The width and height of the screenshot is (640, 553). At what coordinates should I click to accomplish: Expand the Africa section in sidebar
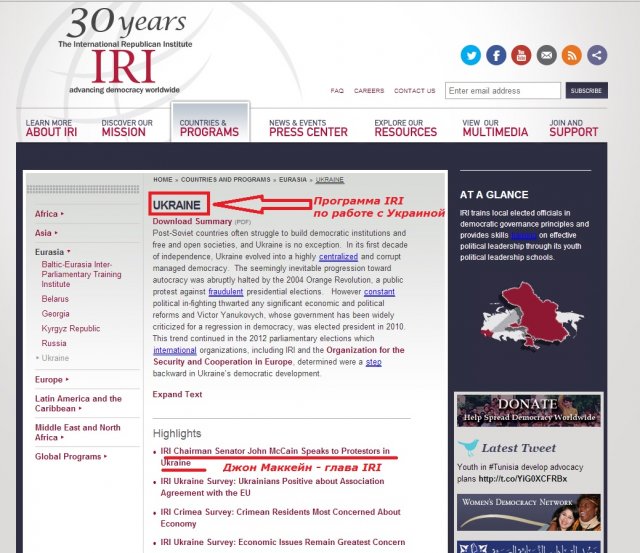point(49,214)
